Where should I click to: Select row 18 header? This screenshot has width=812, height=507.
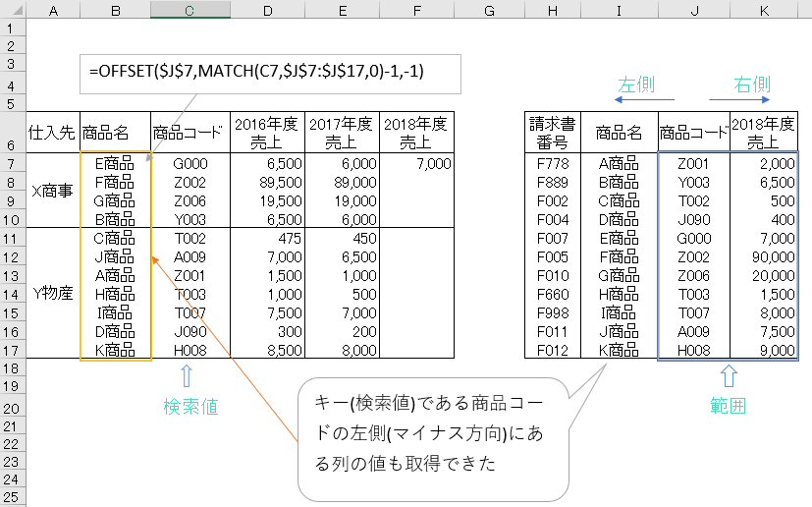13,368
